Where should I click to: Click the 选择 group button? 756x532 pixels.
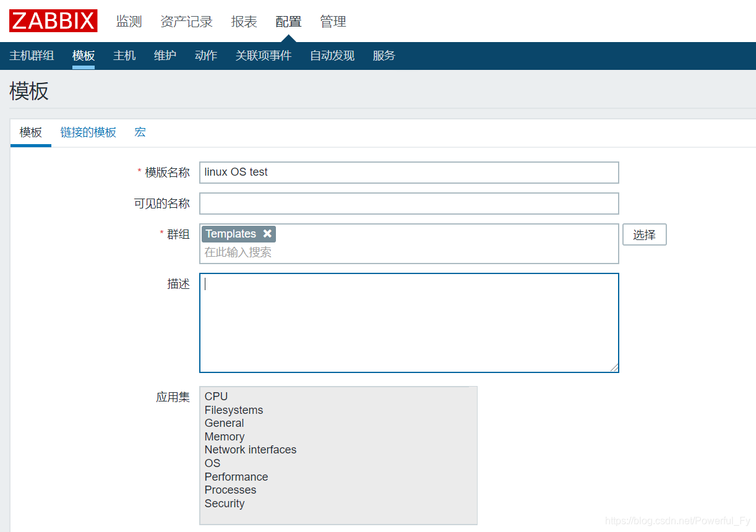tap(644, 234)
